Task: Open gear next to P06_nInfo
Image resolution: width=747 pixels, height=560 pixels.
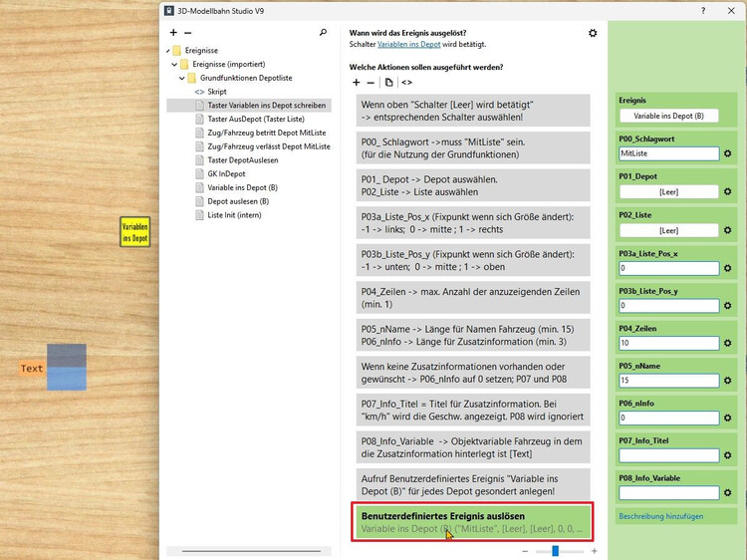Action: 727,418
